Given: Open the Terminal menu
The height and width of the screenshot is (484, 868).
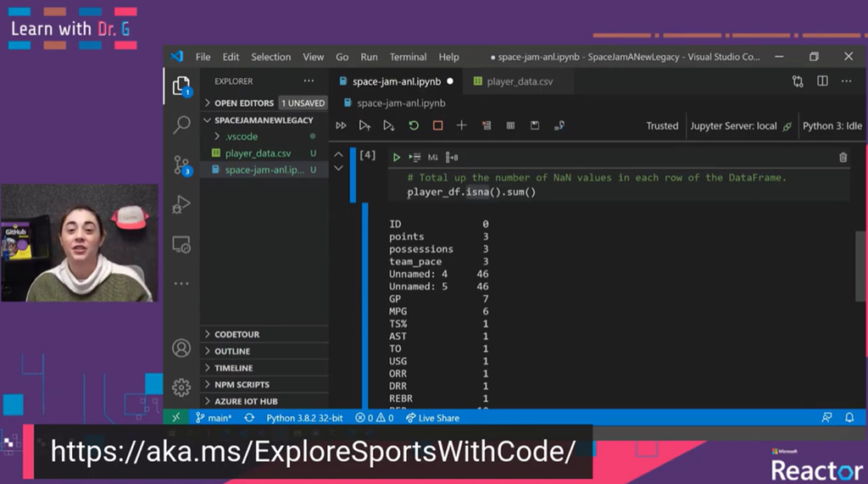Looking at the screenshot, I should [x=408, y=57].
